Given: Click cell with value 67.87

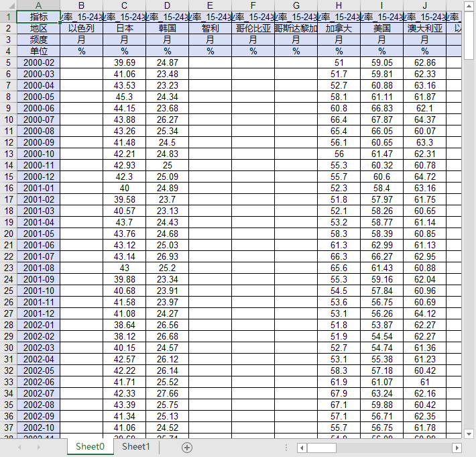Looking at the screenshot, I should pos(382,119).
